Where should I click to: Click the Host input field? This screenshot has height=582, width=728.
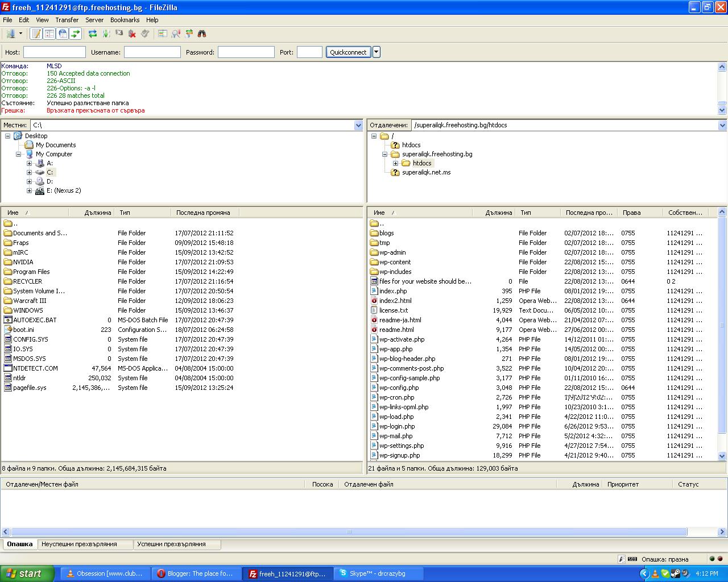(55, 52)
